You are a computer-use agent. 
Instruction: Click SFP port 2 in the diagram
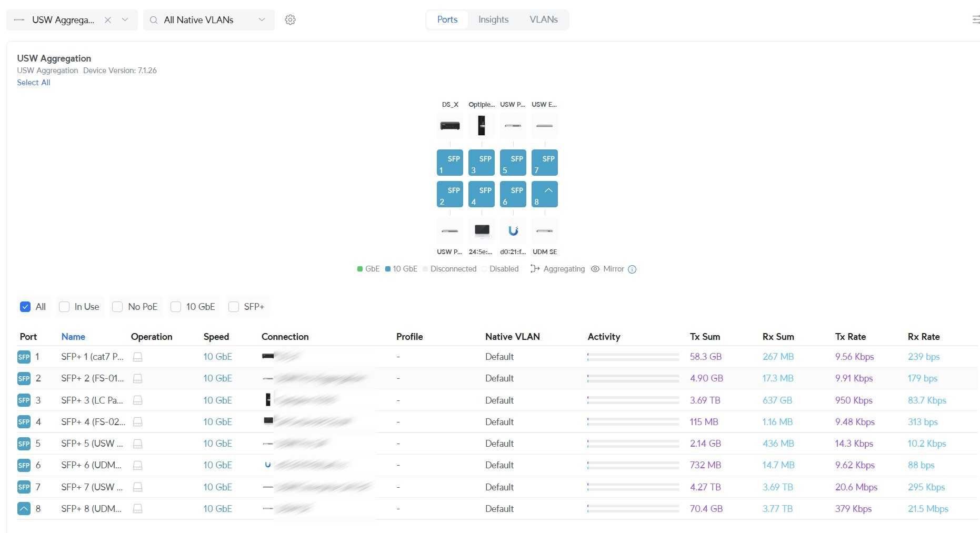(449, 194)
